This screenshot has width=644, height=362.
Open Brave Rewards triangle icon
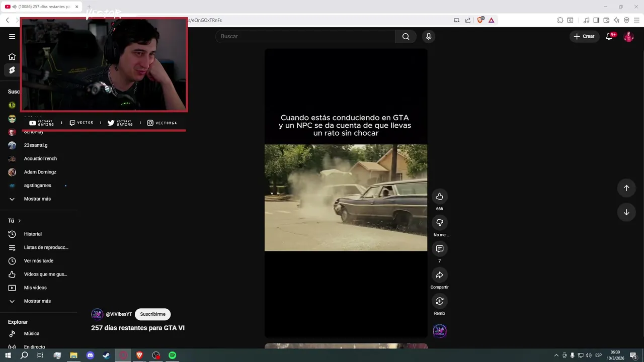pyautogui.click(x=491, y=20)
